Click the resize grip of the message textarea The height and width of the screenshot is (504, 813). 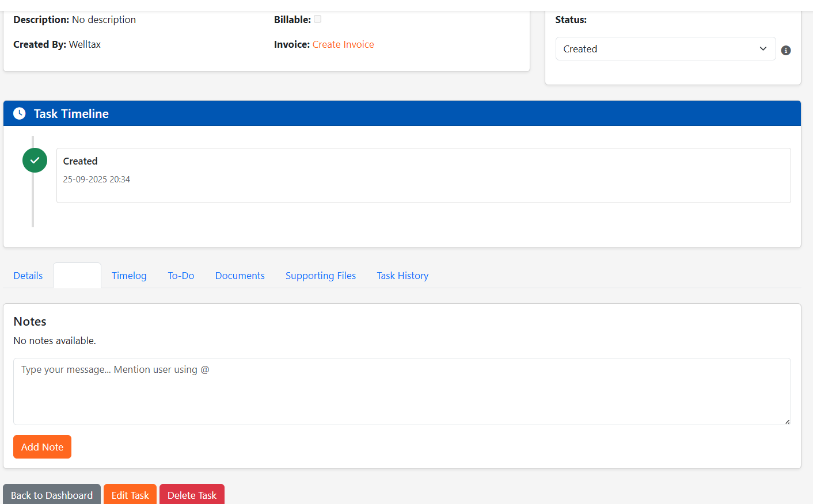[787, 422]
